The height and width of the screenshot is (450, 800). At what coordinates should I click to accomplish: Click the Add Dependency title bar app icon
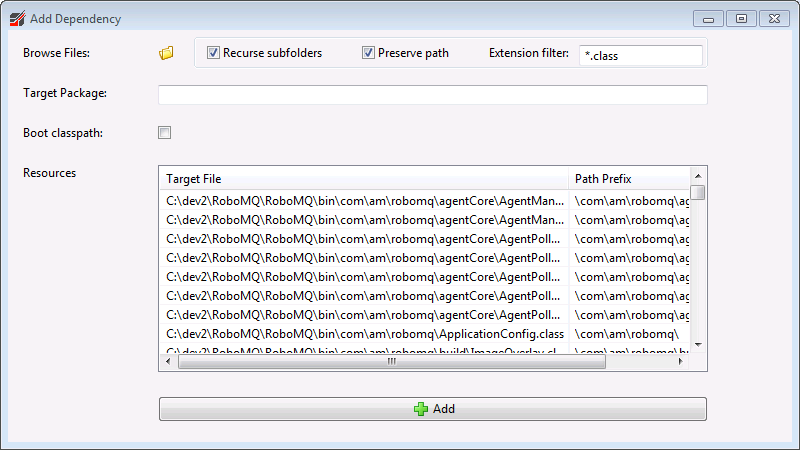tap(17, 18)
